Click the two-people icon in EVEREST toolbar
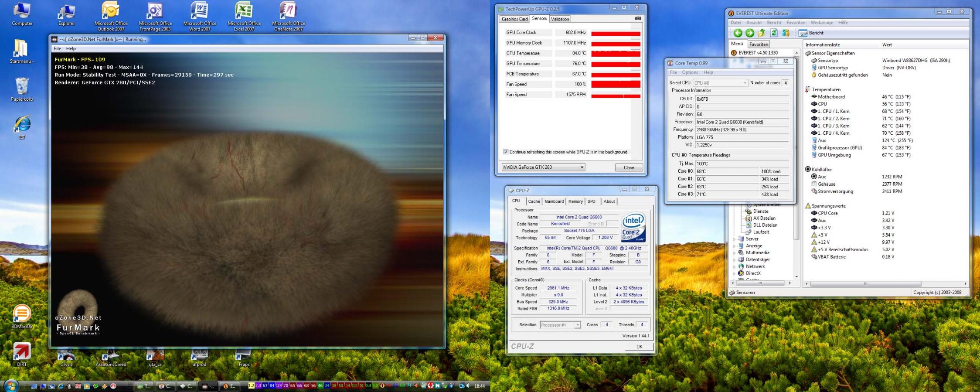This screenshot has height=392, width=980. click(x=786, y=33)
